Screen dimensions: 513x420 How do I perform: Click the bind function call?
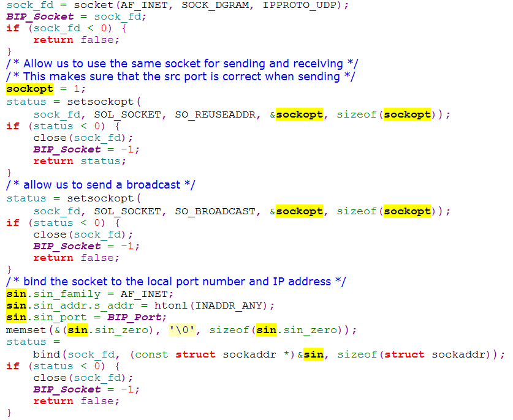point(47,354)
